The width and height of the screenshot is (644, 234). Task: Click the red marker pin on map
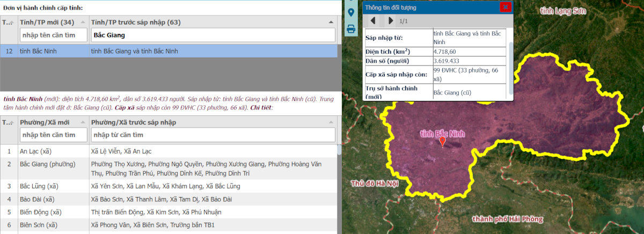(442, 142)
